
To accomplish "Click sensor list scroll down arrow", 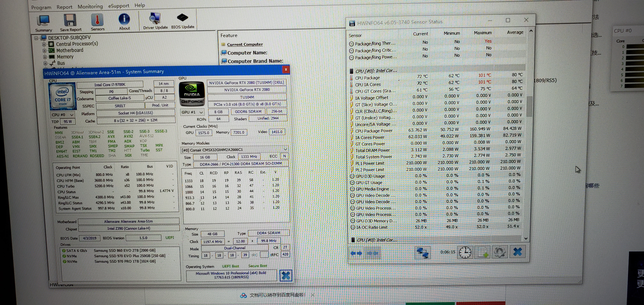I will [526, 239].
